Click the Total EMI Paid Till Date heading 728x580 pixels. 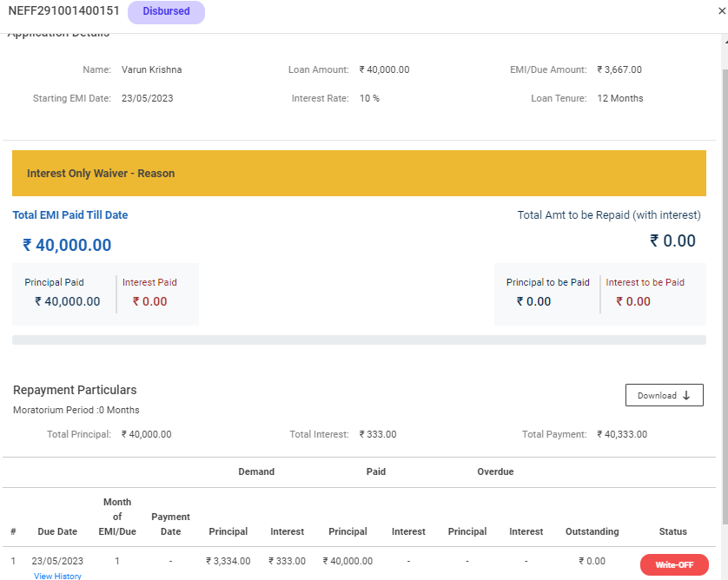[70, 215]
